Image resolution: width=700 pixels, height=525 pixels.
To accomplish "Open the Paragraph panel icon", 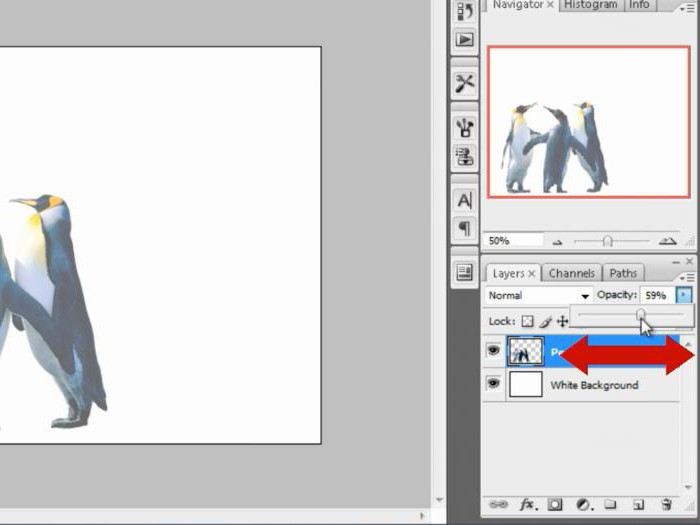I will [465, 229].
